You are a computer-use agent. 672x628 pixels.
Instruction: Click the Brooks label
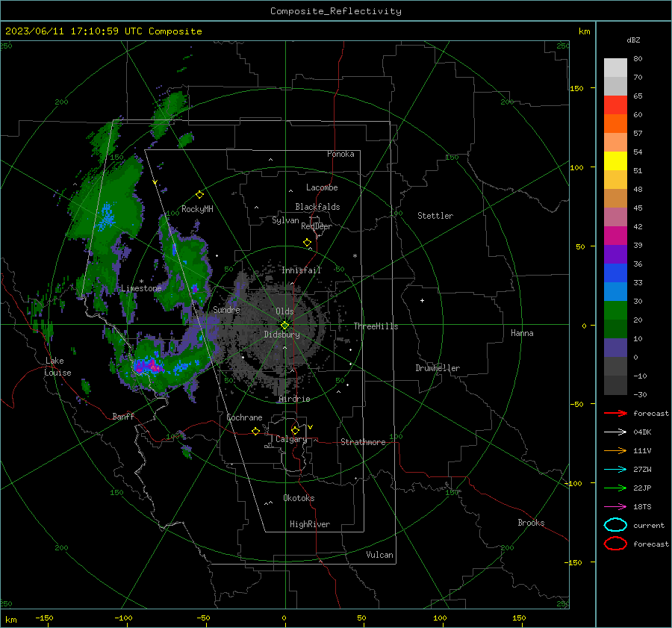point(531,523)
